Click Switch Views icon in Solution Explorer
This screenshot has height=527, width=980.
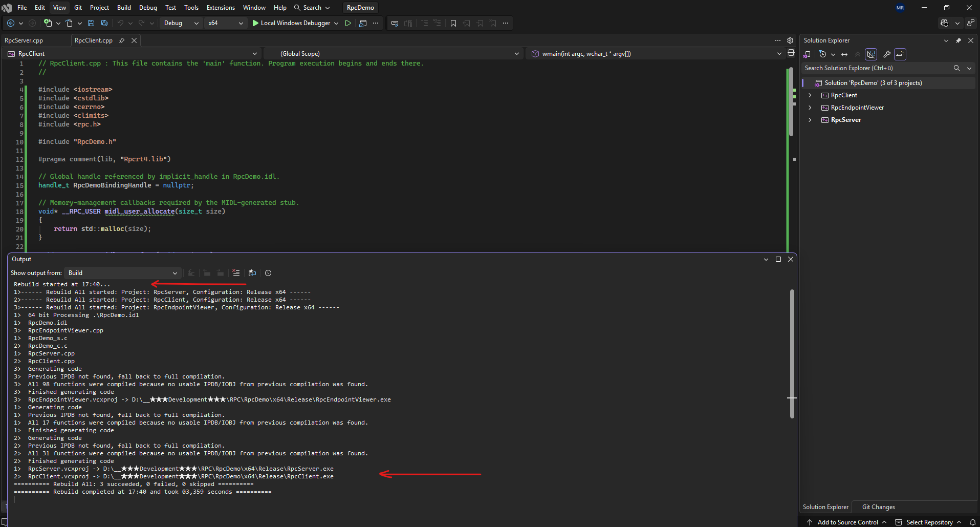pos(807,54)
